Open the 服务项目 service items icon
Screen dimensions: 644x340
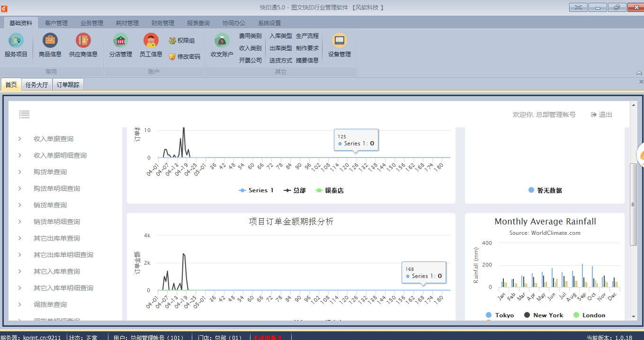point(16,42)
